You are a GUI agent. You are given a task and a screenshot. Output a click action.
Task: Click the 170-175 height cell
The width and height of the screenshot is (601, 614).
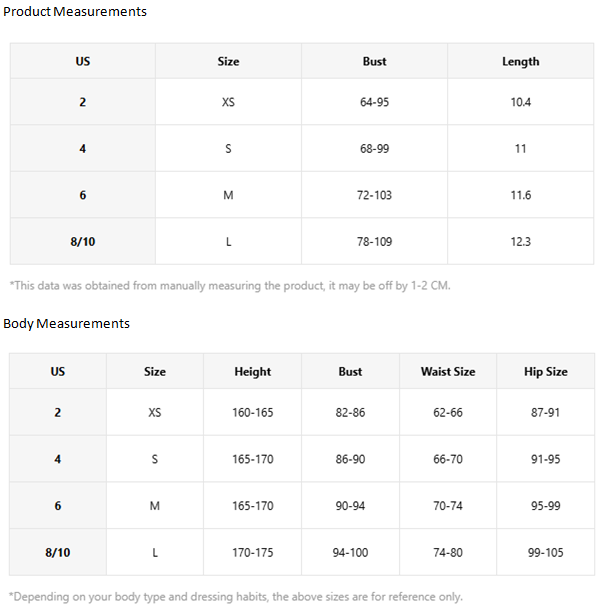tap(252, 553)
